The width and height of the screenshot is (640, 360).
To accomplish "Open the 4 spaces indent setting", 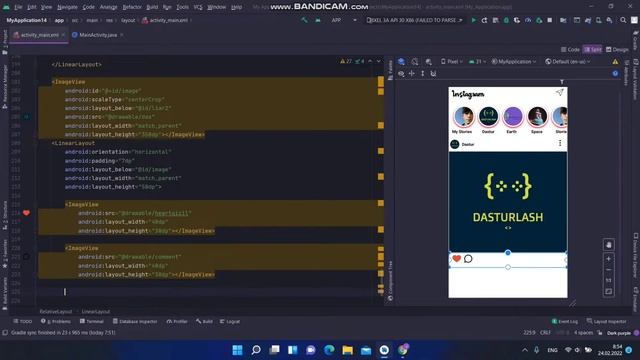I will pos(583,333).
